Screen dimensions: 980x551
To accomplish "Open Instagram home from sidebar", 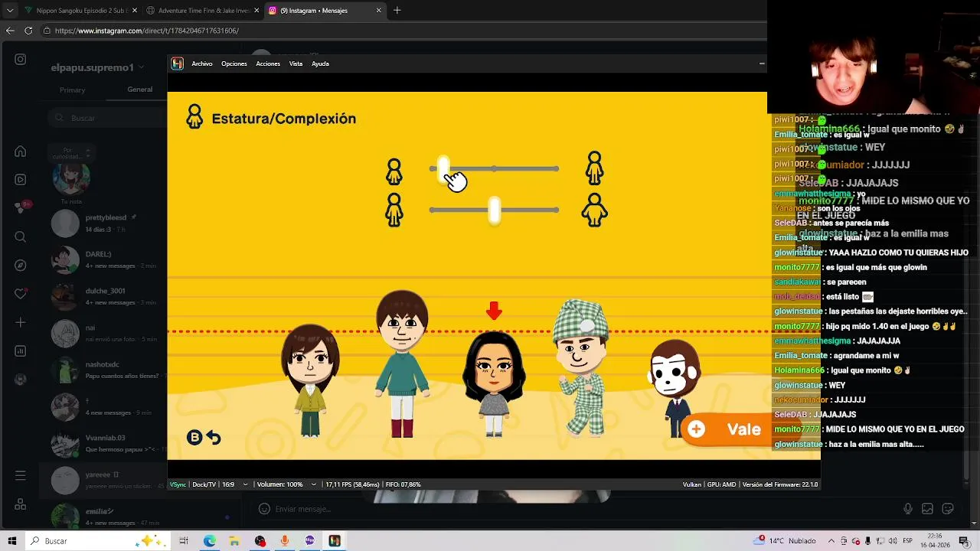I will [x=21, y=152].
